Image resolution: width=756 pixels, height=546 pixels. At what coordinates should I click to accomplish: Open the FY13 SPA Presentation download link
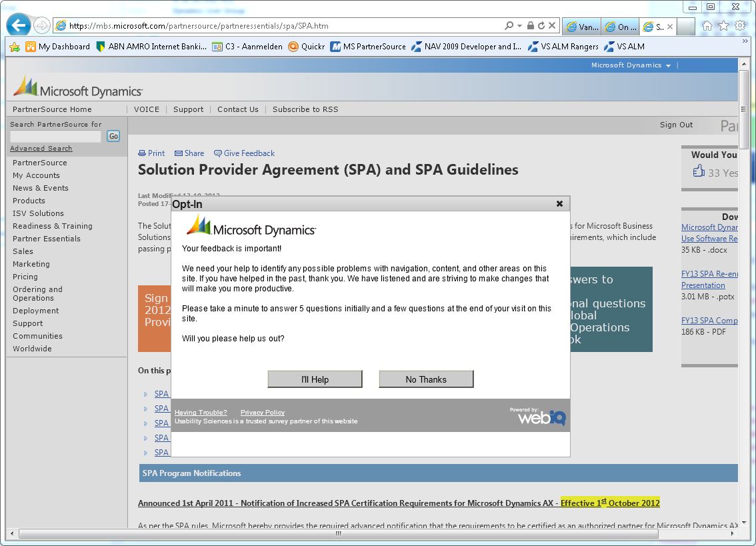709,279
